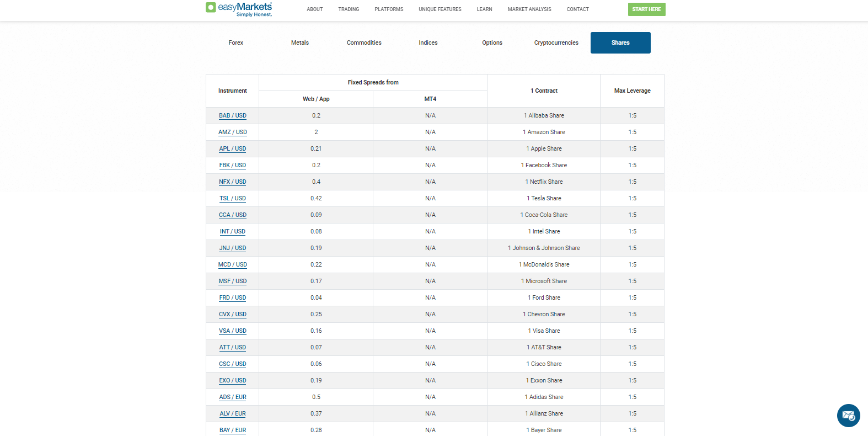Open the ATT / USD instrument link

pyautogui.click(x=233, y=348)
